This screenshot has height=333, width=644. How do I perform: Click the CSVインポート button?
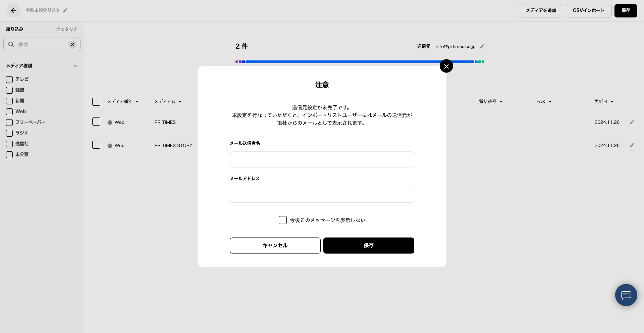(588, 11)
